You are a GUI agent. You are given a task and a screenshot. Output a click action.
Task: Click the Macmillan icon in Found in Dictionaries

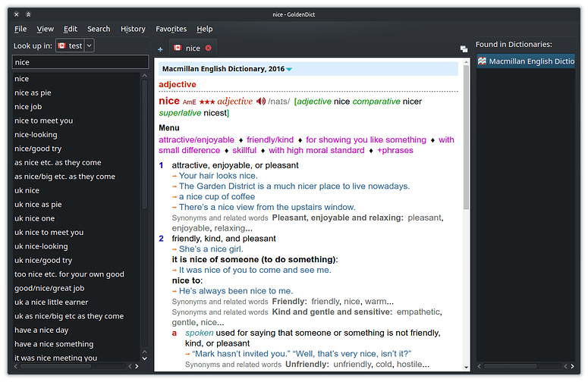(482, 61)
